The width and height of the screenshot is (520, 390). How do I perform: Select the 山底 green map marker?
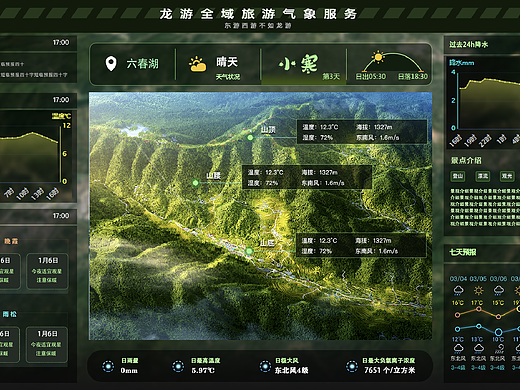(249, 251)
